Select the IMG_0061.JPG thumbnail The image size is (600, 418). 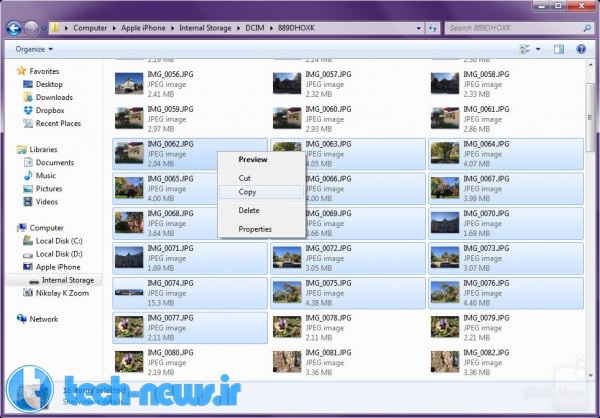pyautogui.click(x=445, y=119)
